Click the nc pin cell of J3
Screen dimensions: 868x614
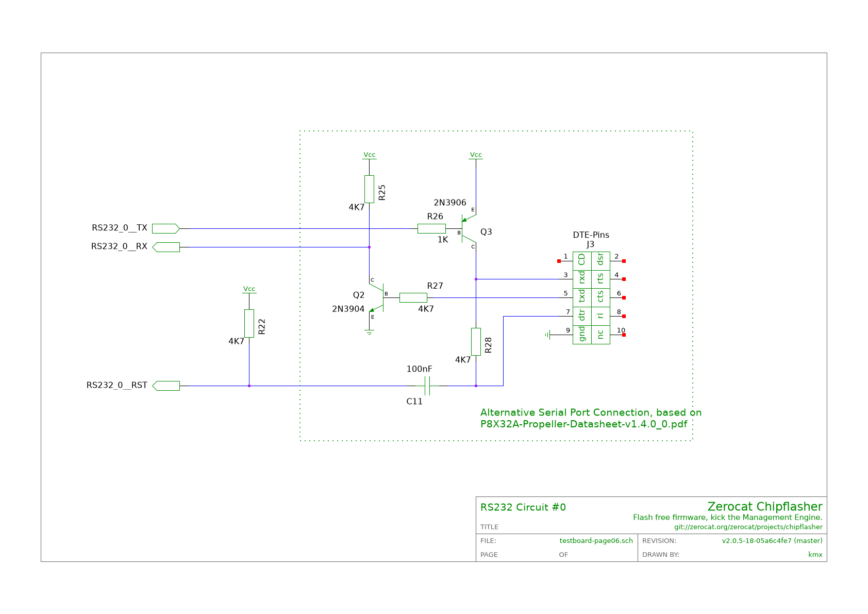point(600,335)
